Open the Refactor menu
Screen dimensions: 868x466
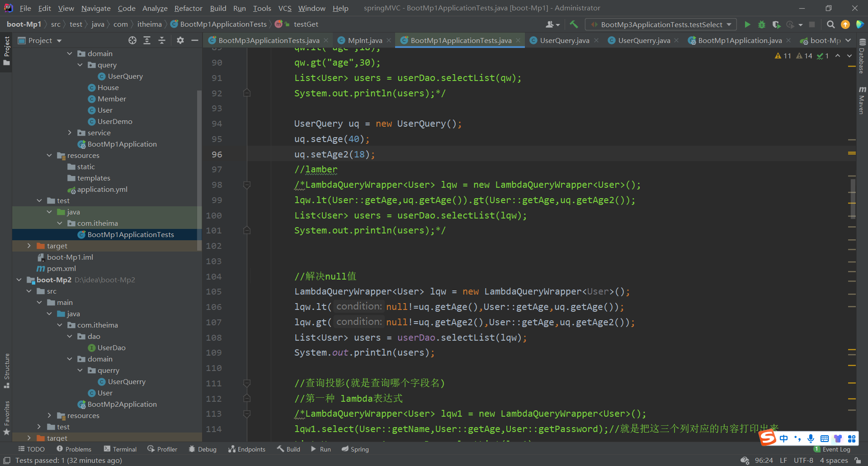[188, 8]
